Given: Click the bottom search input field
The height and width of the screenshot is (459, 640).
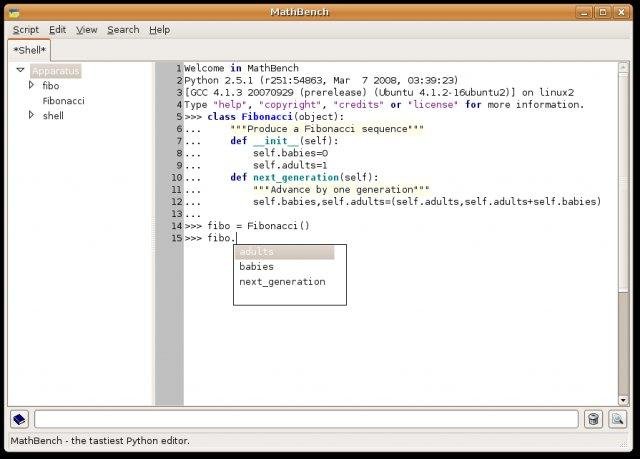Looking at the screenshot, I should [306, 419].
